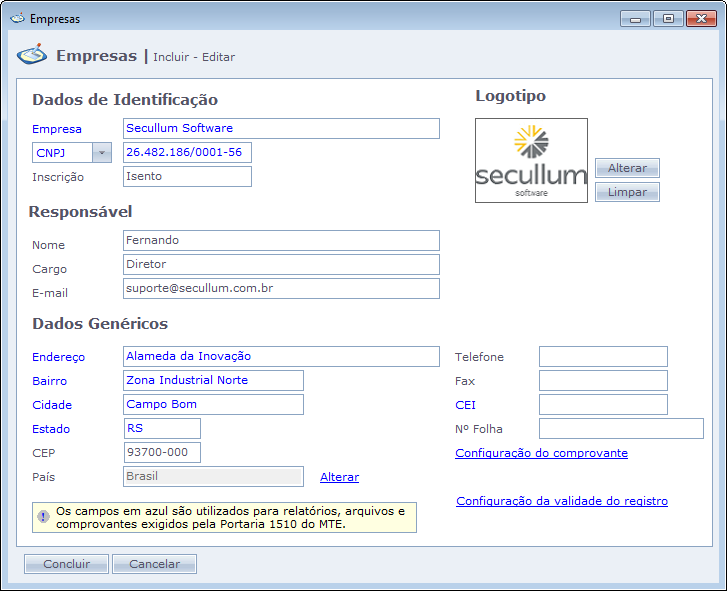Click the Empresas header icon

(x=32, y=55)
